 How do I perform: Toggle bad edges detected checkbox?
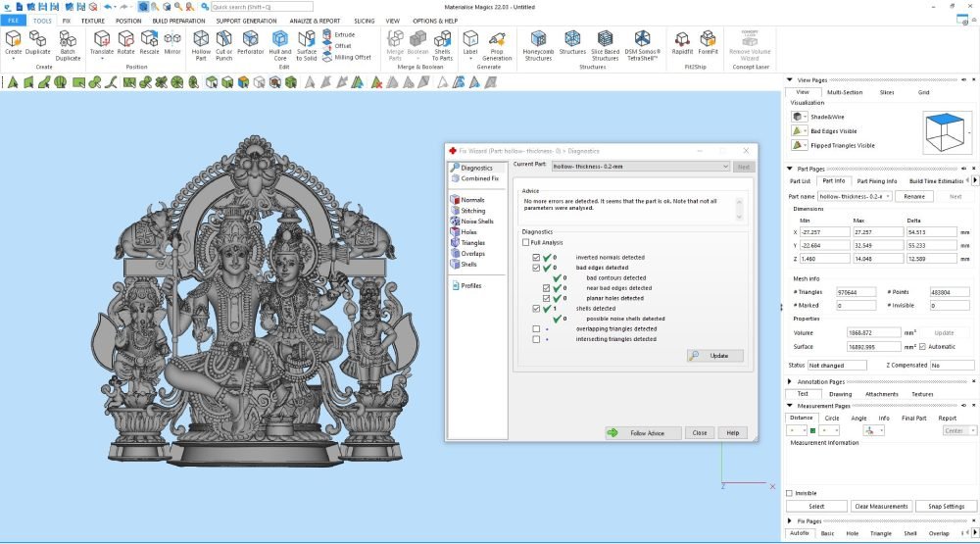point(536,268)
